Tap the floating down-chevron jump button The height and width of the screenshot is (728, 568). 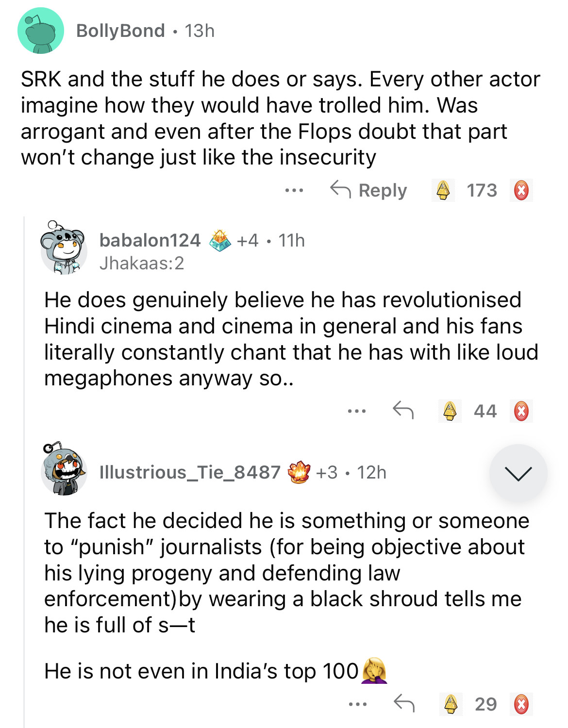pyautogui.click(x=518, y=473)
